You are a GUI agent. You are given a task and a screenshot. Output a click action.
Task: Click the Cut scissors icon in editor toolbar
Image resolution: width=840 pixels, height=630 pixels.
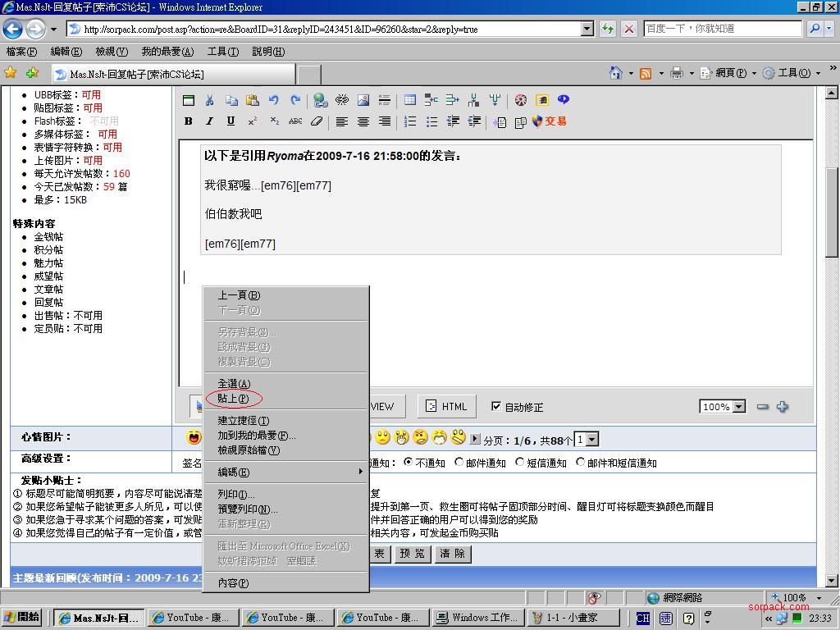tap(209, 100)
